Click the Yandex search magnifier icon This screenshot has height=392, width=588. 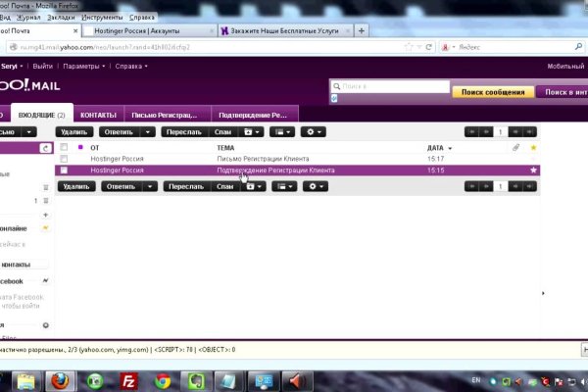click(x=578, y=47)
